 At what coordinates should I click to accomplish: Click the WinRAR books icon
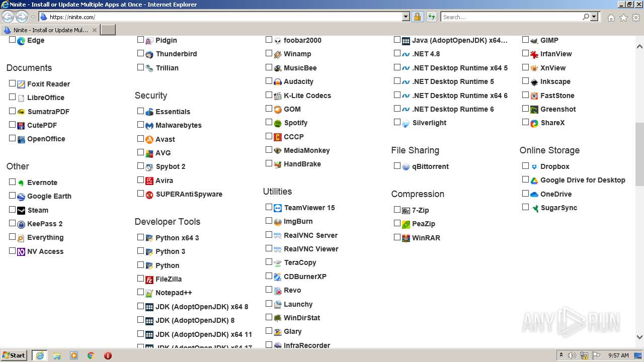[x=406, y=238]
